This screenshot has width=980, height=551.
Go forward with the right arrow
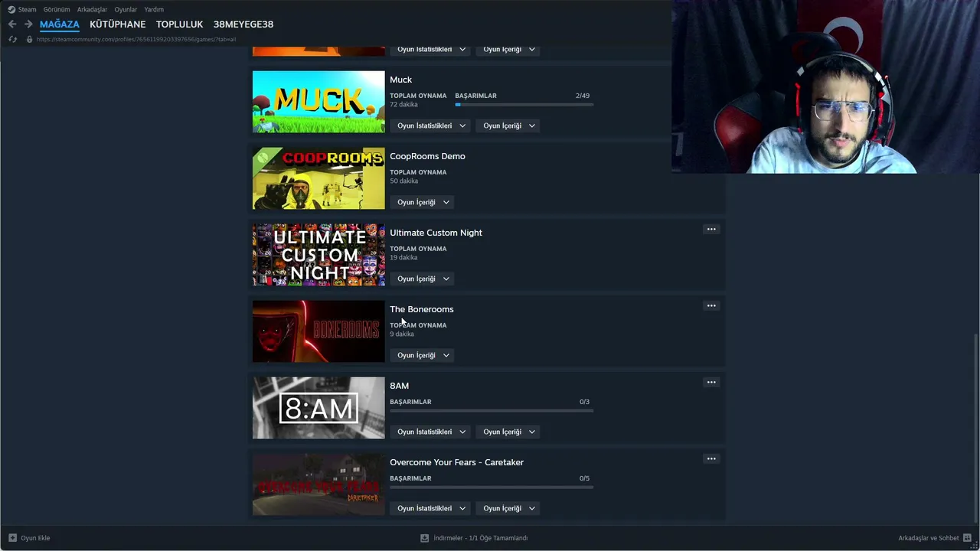click(28, 24)
